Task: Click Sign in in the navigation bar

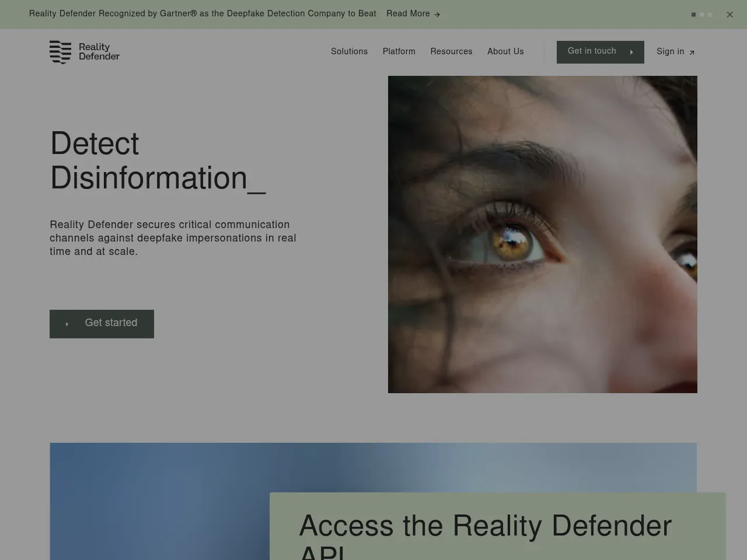Action: (x=670, y=52)
